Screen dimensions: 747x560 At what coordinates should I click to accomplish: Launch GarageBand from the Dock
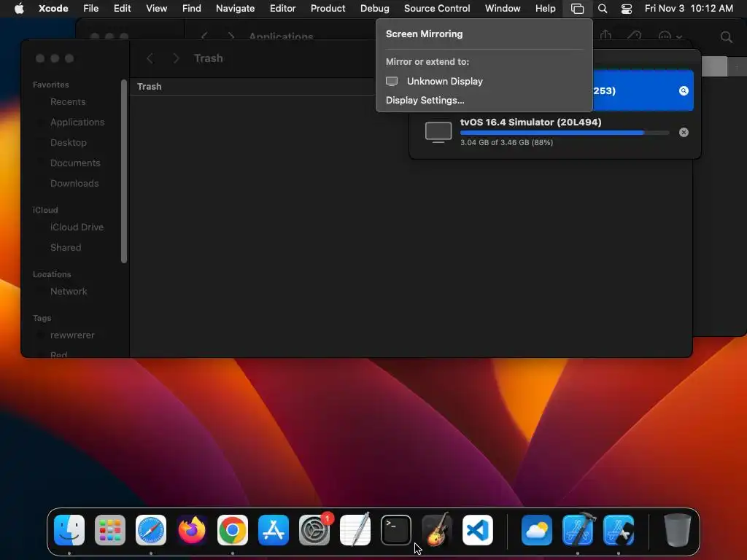[x=437, y=530]
